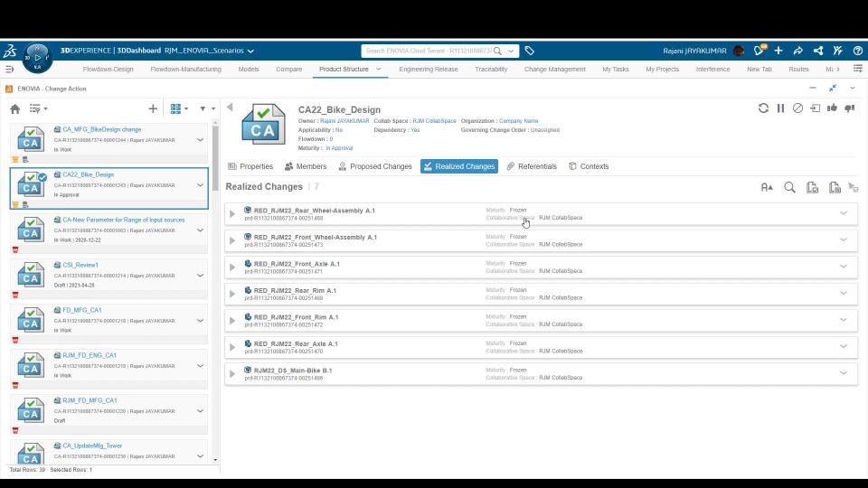The image size is (868, 488).
Task: Open Engineering Release dashboard tab
Action: point(429,70)
